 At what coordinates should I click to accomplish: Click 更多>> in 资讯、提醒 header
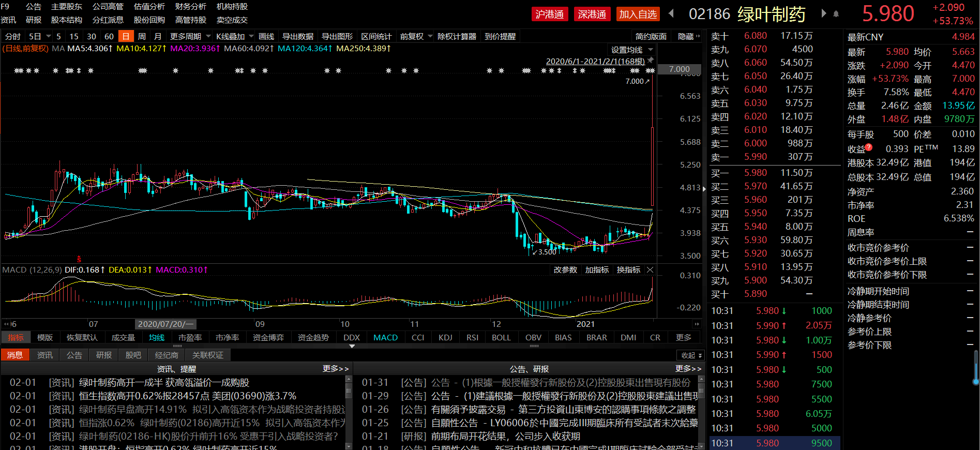336,369
